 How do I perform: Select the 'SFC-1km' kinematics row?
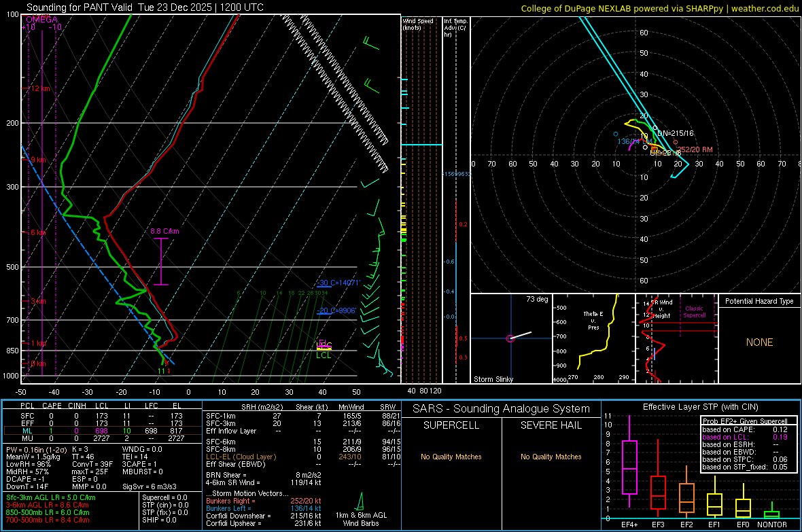click(303, 416)
